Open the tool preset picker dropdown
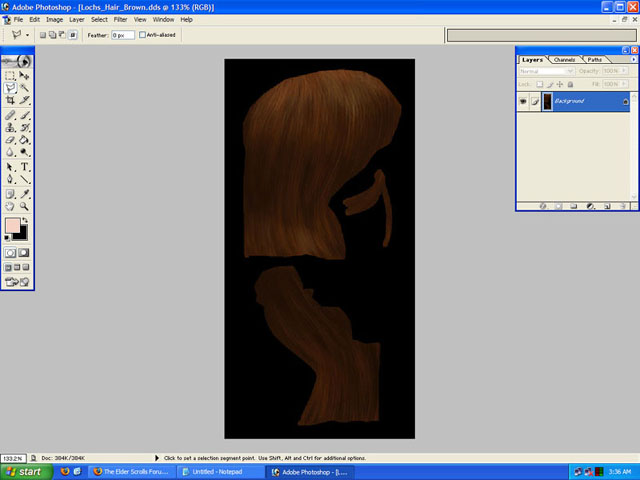This screenshot has width=640, height=480. tap(27, 35)
